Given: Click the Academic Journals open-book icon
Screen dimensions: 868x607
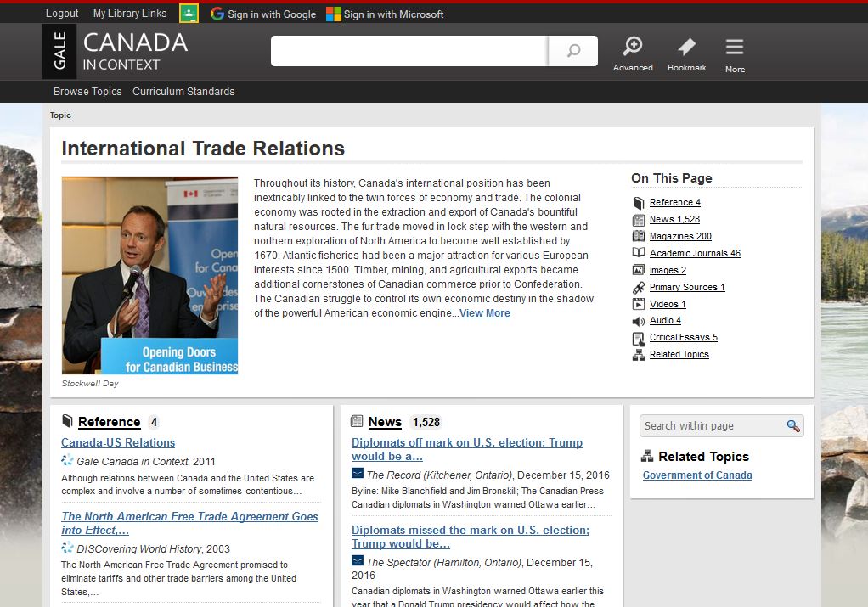Looking at the screenshot, I should 639,253.
